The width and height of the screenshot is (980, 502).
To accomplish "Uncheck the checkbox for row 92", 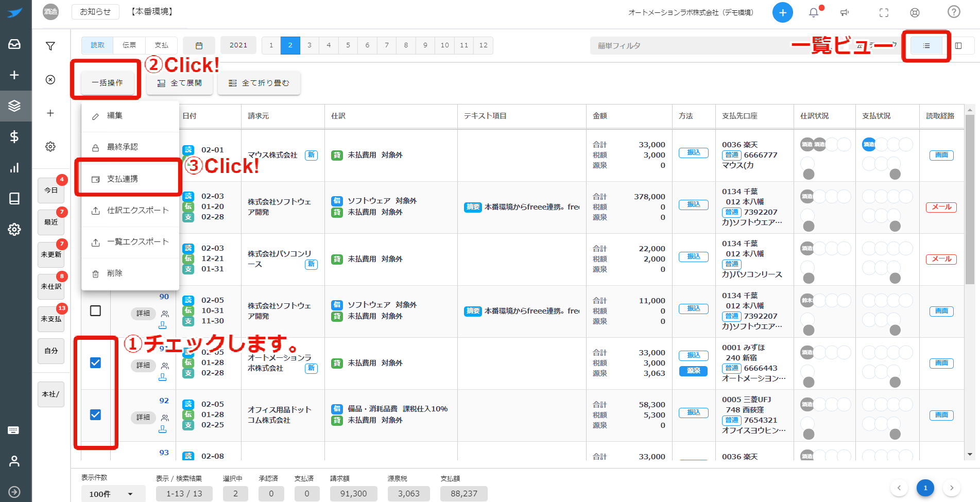I will tap(95, 414).
